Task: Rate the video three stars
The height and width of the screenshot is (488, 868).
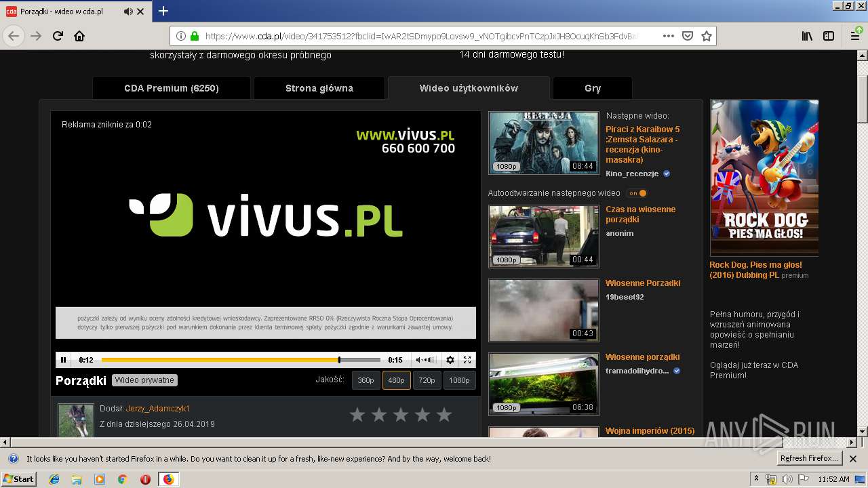Action: [x=401, y=415]
